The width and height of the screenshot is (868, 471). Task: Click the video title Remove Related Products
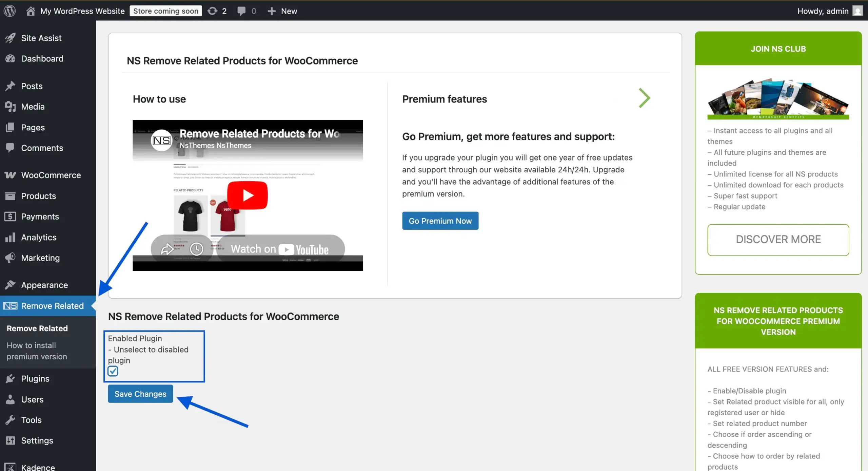(x=259, y=133)
